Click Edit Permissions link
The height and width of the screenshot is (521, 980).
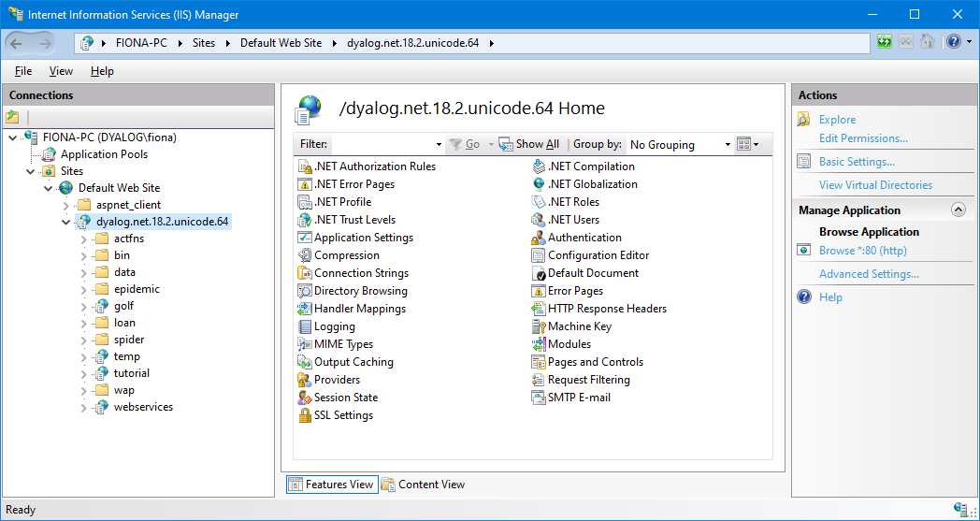(x=864, y=138)
